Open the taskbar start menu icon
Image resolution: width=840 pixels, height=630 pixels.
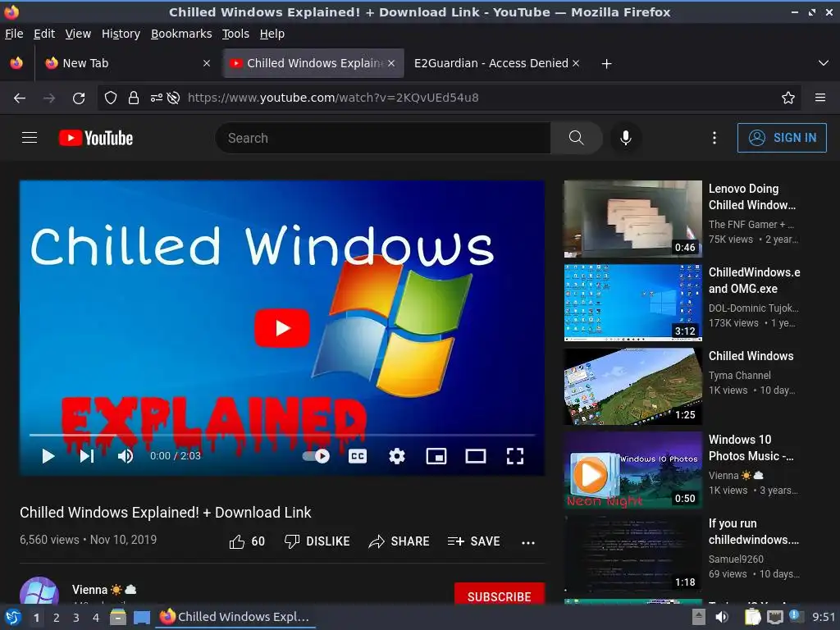coord(12,617)
